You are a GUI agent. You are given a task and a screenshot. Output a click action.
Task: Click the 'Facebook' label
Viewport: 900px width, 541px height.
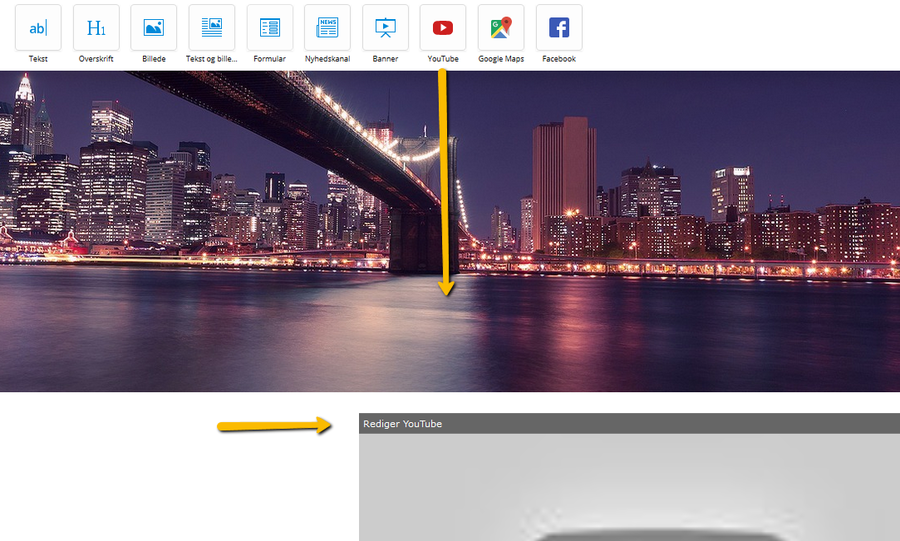(x=559, y=59)
